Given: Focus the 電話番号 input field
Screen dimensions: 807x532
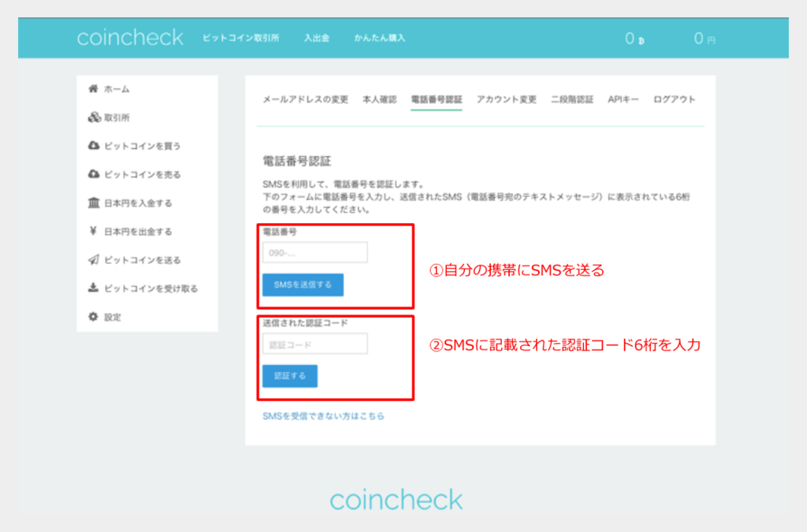Looking at the screenshot, I should (315, 253).
